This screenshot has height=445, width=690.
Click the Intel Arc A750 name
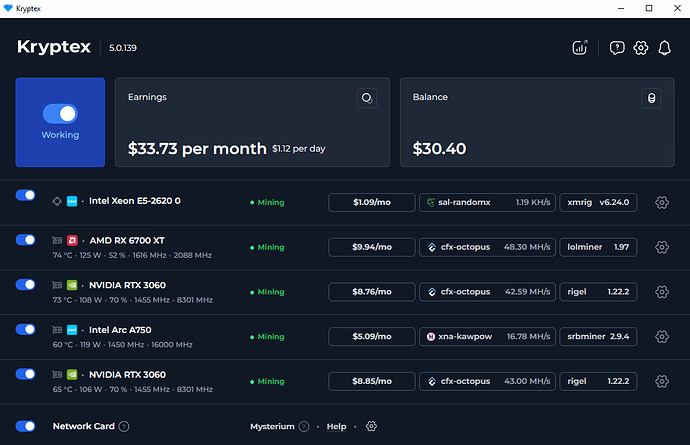click(120, 330)
